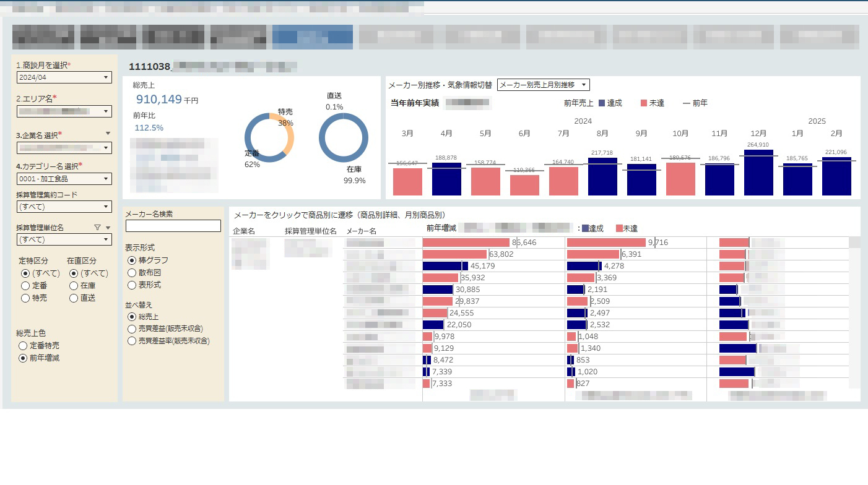
Task: Select the 散布図 display format
Action: pyautogui.click(x=132, y=273)
